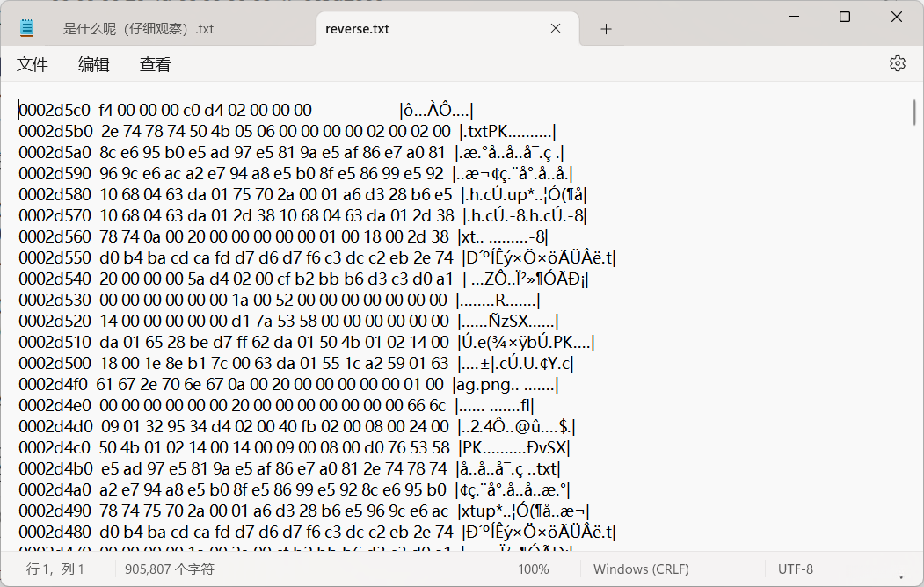Viewport: 924px width, 587px height.
Task: Click the offset 0002d5a0
Action: click(x=55, y=153)
